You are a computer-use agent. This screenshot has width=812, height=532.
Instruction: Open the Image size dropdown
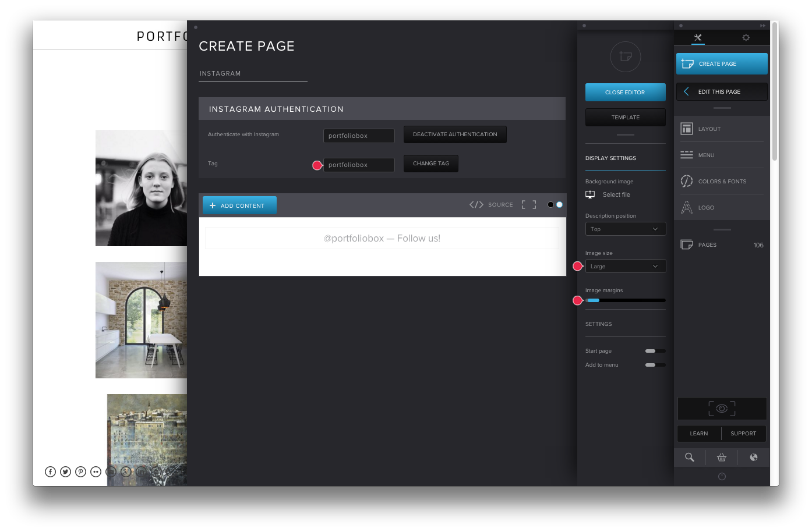tap(625, 266)
